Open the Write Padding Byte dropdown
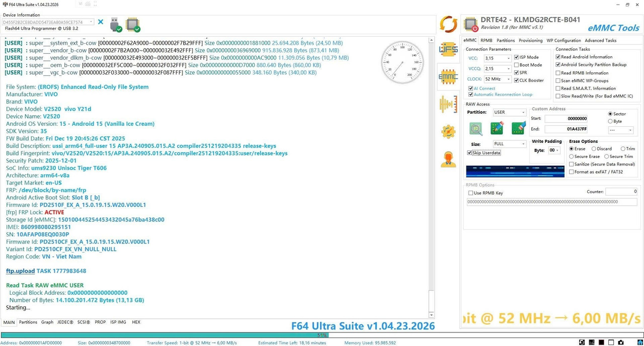The height and width of the screenshot is (346, 644). [554, 150]
